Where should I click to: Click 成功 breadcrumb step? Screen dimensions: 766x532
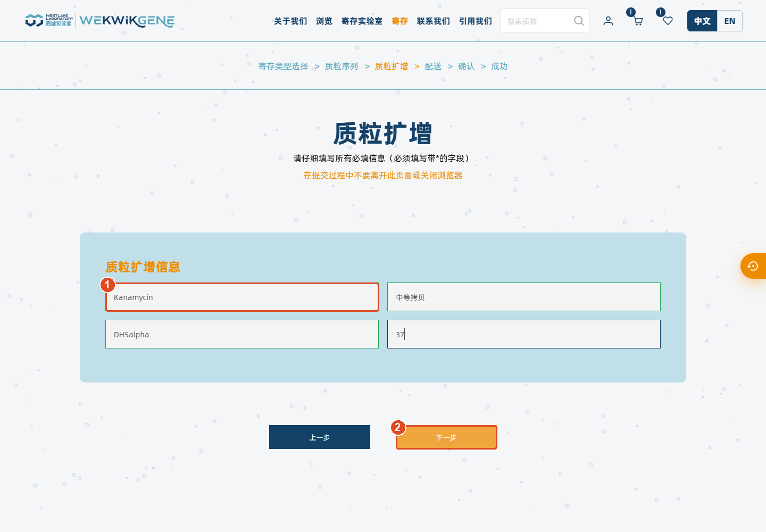click(x=499, y=66)
